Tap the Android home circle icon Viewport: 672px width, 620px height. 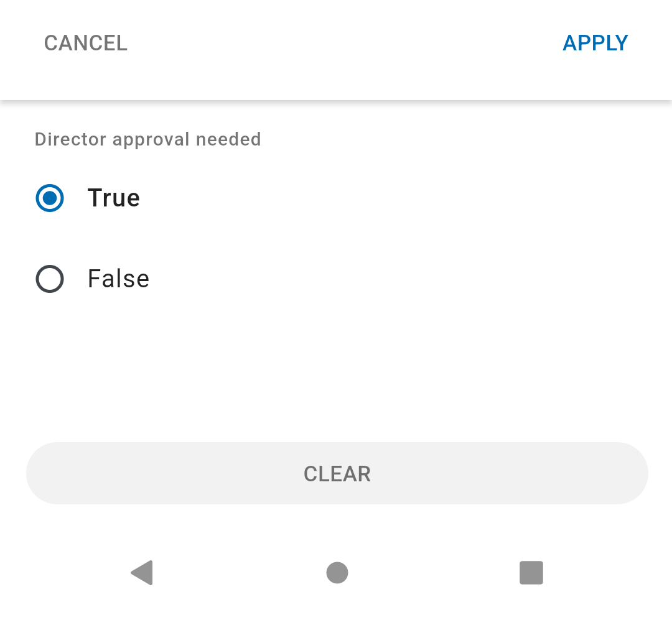point(337,573)
